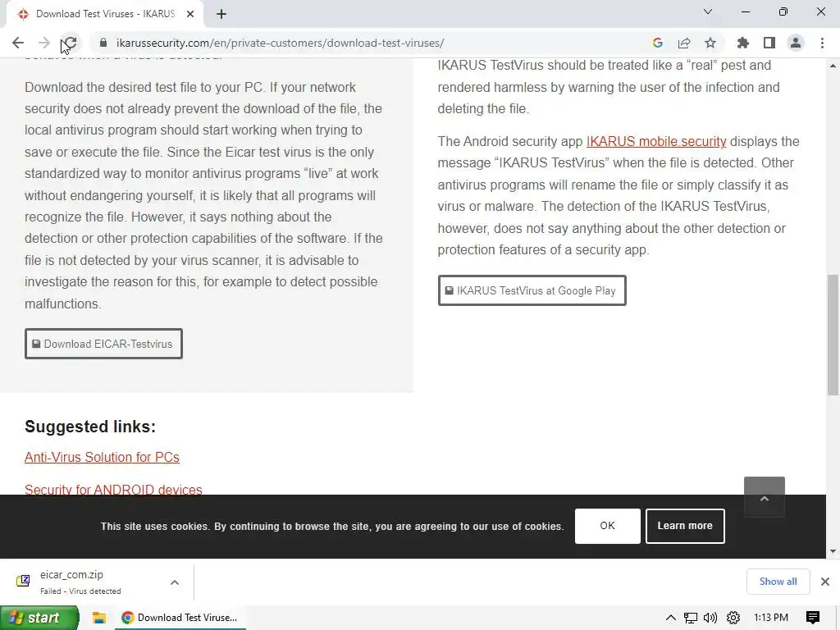Reload the current page

(71, 43)
